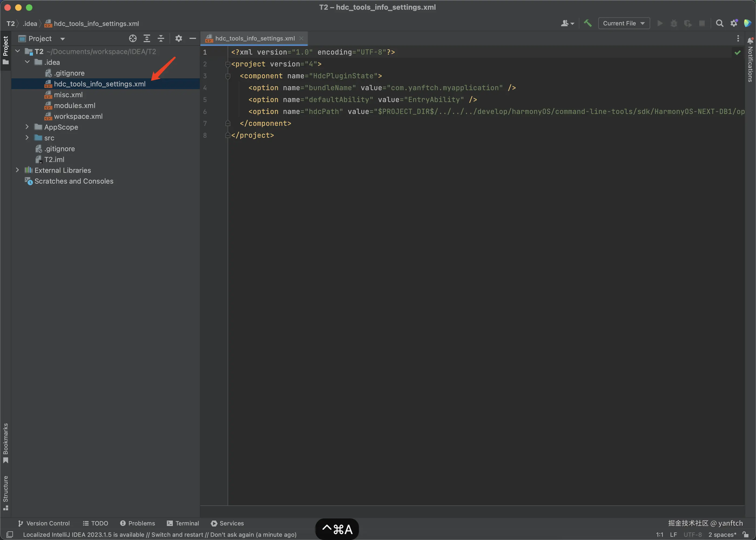Open the user account dropdown icon
The image size is (756, 540).
(567, 23)
